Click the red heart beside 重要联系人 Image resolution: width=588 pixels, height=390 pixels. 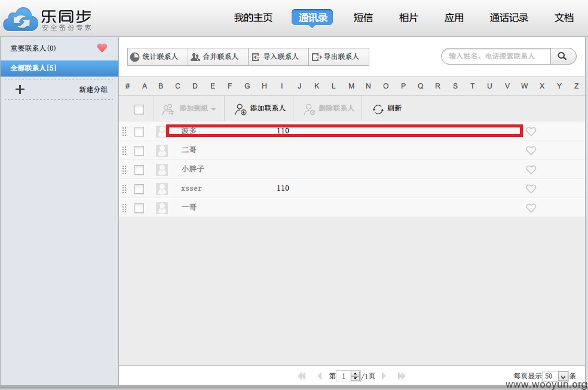(x=102, y=48)
